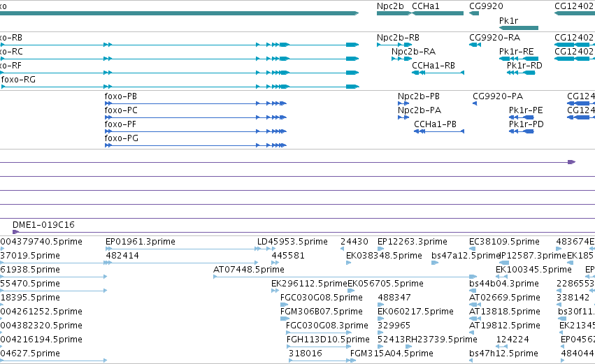Screen dimensions: 595x364
Task: Select the 24430 EST feature
Action: [343, 249]
